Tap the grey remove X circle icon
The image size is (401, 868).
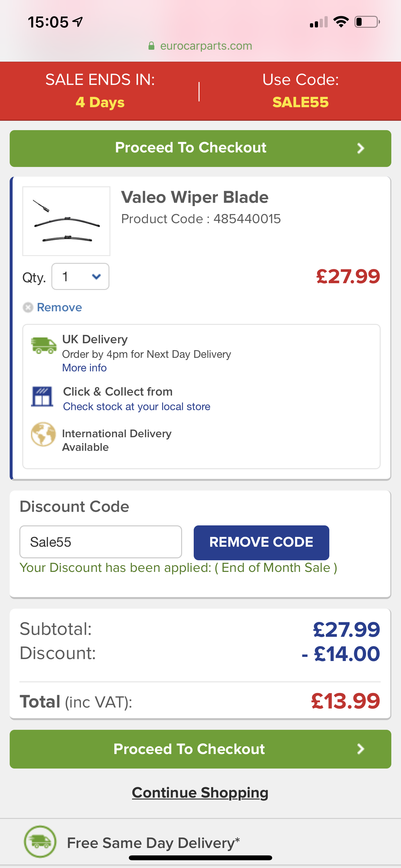click(28, 307)
